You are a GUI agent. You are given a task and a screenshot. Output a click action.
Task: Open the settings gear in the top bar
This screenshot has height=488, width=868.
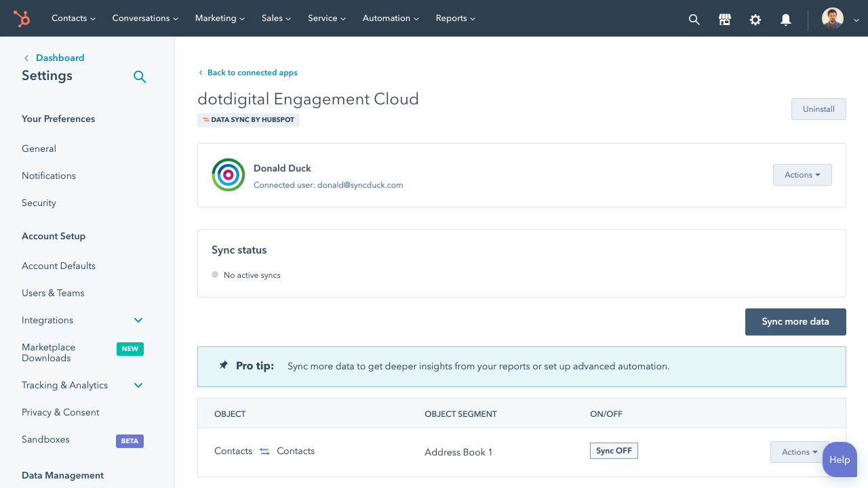(x=755, y=20)
